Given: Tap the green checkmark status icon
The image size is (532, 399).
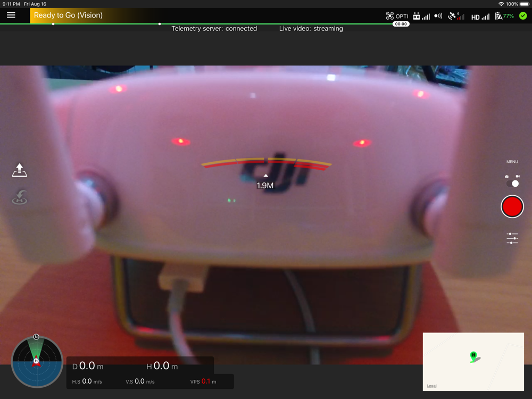Looking at the screenshot, I should click(523, 15).
